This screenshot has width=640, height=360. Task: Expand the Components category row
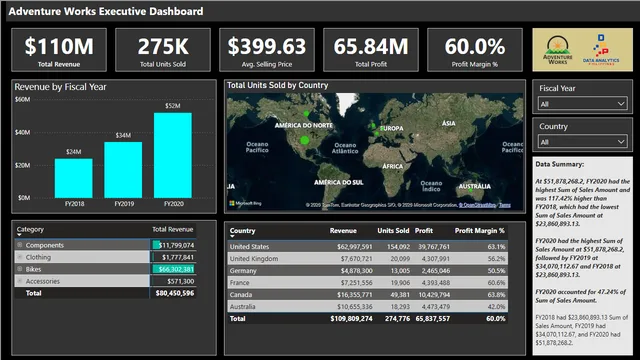(19, 245)
